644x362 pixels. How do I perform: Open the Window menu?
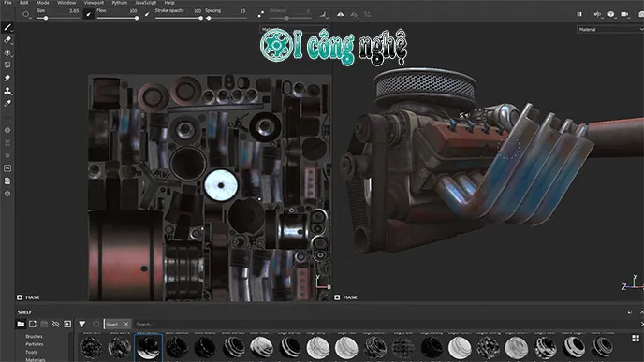[66, 3]
